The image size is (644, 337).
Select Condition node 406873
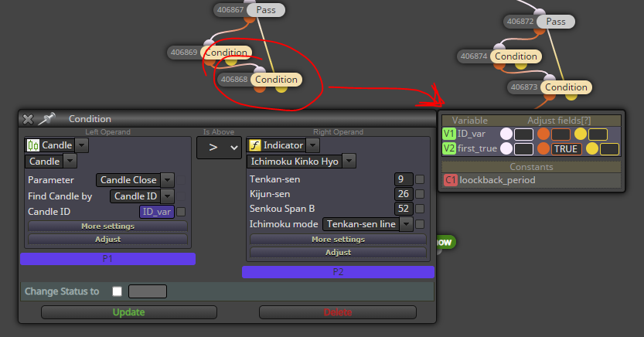click(566, 87)
